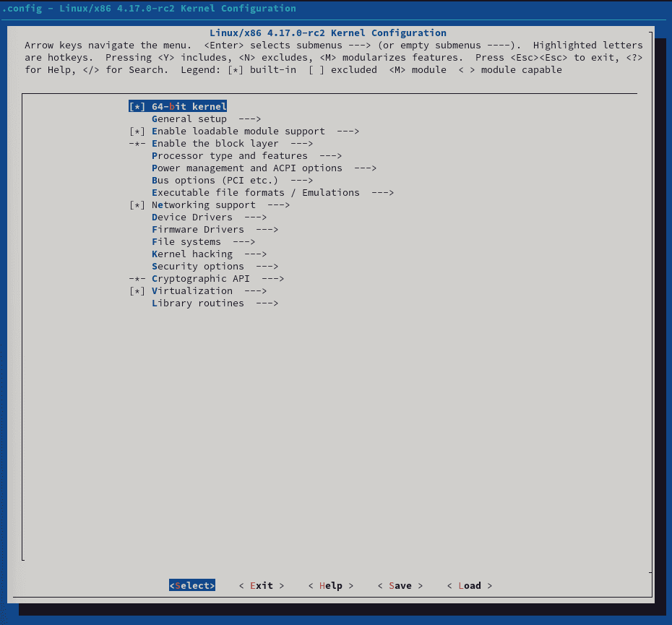Select the Library routines entry
This screenshot has height=625, width=672.
[197, 303]
